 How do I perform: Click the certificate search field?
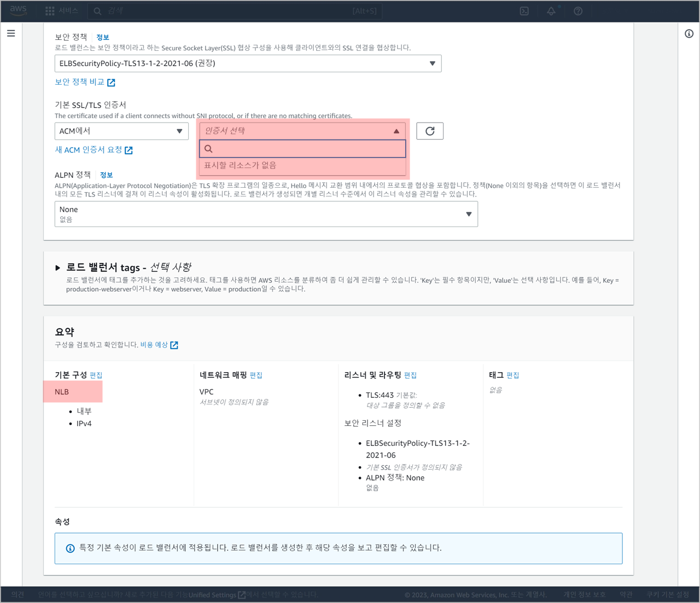[x=303, y=148]
